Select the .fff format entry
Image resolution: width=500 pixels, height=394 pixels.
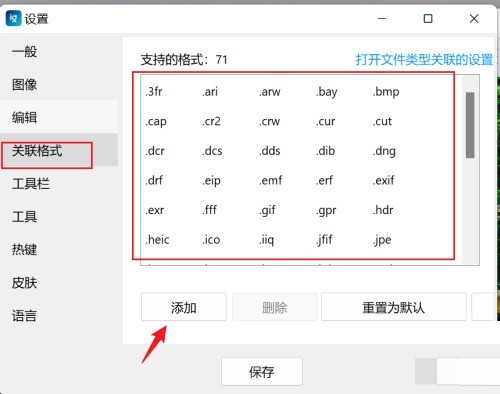point(209,210)
